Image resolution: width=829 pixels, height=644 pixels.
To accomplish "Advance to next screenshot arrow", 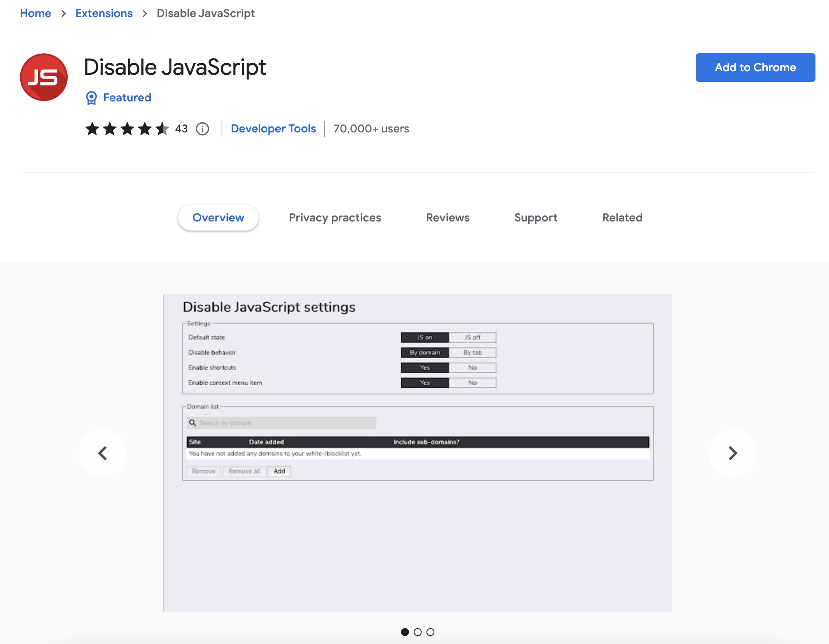I will [732, 453].
